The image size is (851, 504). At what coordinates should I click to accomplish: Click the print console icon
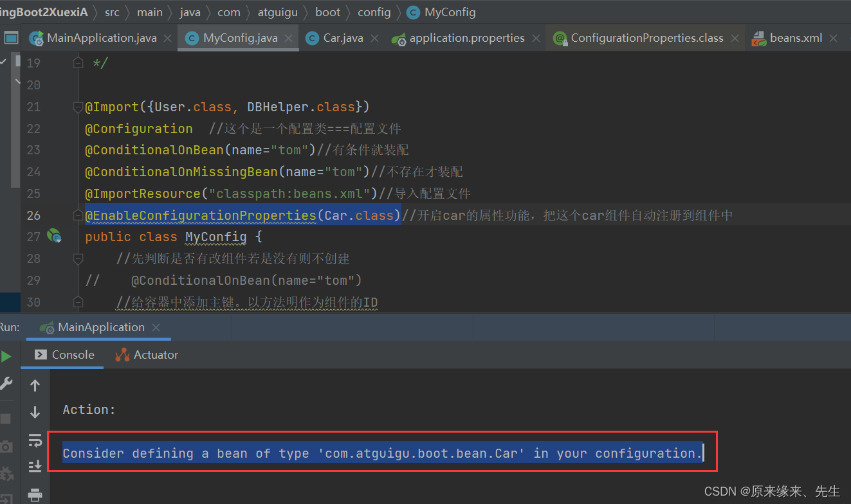pos(35,494)
